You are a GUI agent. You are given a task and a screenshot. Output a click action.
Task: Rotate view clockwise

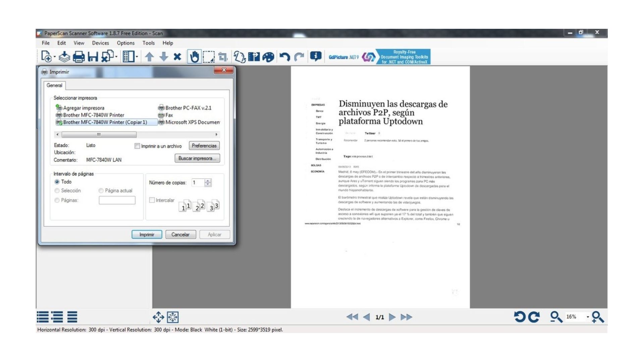click(534, 317)
